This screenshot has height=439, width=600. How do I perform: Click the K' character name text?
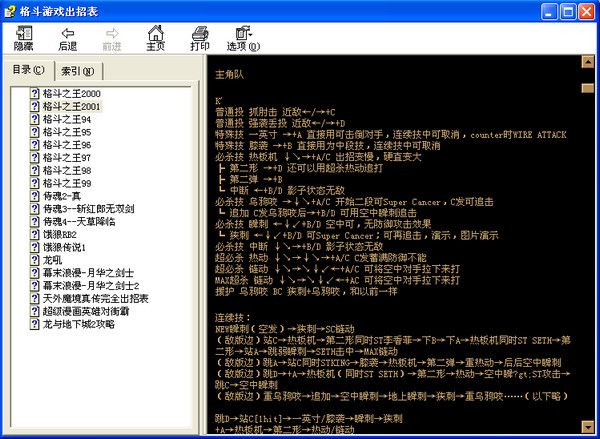(x=219, y=101)
